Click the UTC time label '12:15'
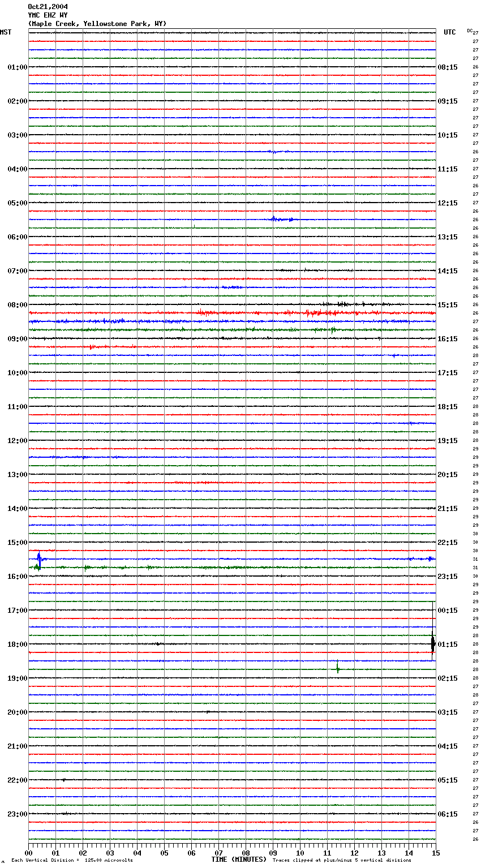 [448, 203]
